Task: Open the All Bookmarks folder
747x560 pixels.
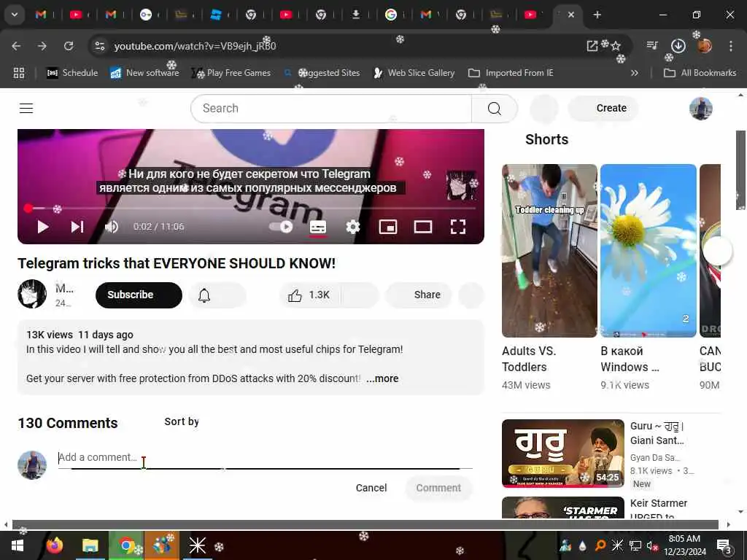Action: tap(700, 73)
